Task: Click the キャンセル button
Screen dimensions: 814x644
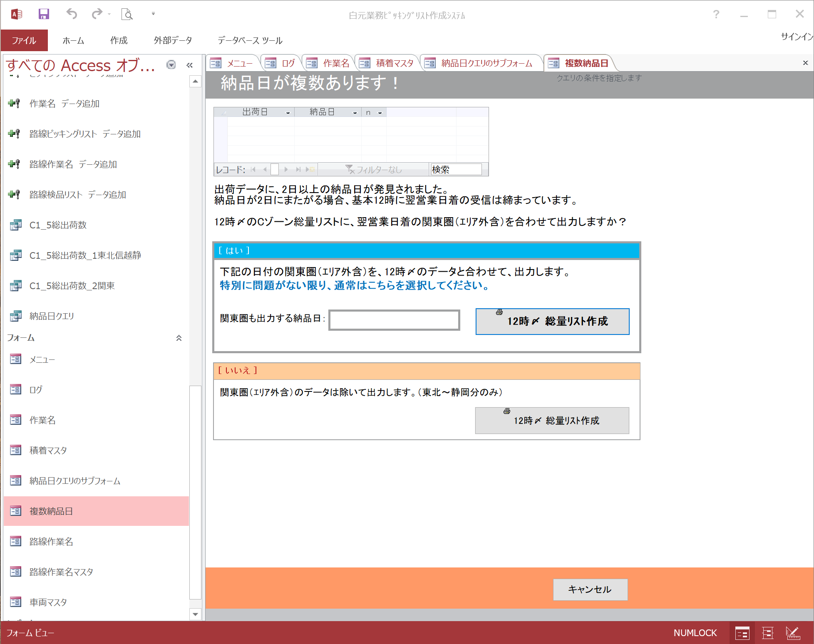Action: (x=590, y=590)
